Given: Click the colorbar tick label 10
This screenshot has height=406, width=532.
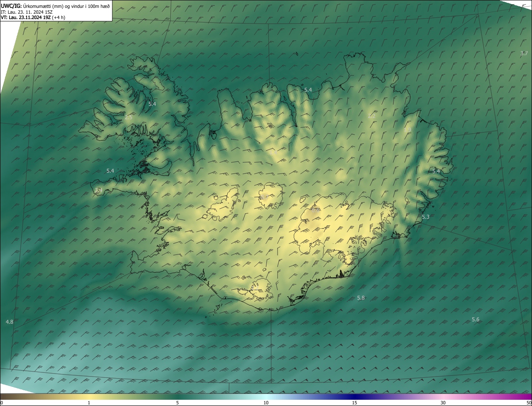Looking at the screenshot, I should pyautogui.click(x=266, y=403).
